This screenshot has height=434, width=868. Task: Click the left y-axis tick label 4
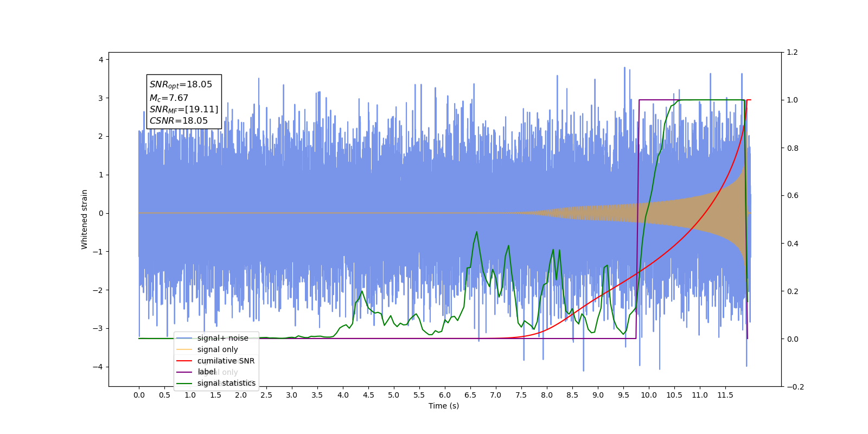[x=101, y=60]
